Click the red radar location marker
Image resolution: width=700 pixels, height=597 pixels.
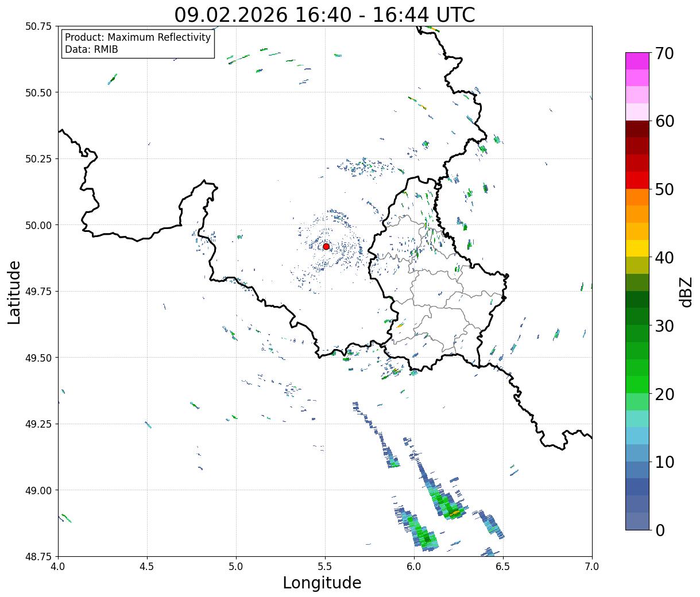coord(326,246)
